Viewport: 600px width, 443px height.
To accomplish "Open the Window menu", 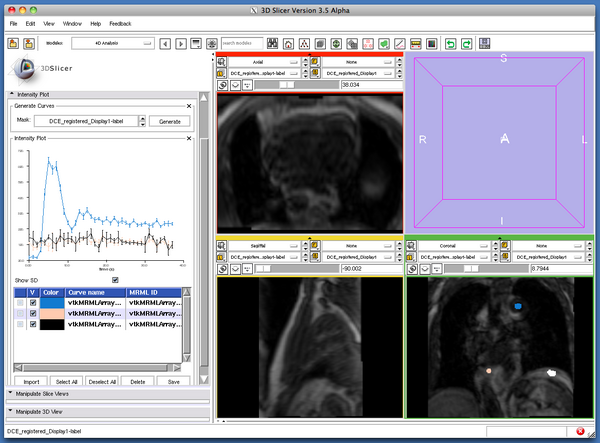I will 72,22.
